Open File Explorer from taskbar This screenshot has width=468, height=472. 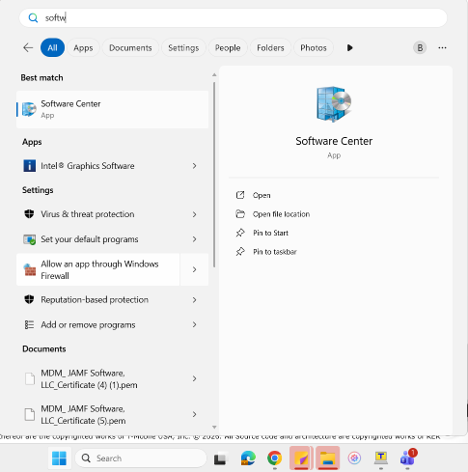coord(328,458)
